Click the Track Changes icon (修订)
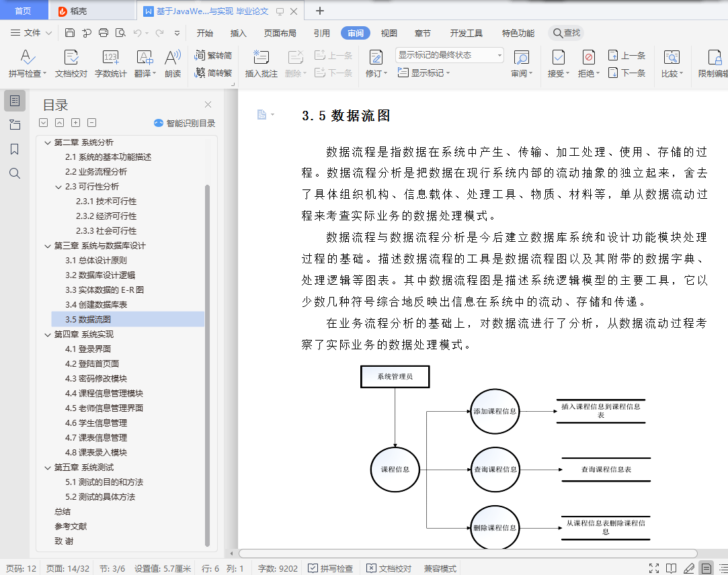The height and width of the screenshot is (575, 728). (x=376, y=58)
